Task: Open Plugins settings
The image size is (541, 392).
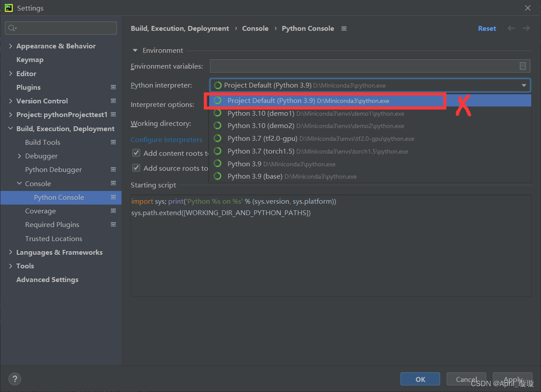Action: coord(28,87)
